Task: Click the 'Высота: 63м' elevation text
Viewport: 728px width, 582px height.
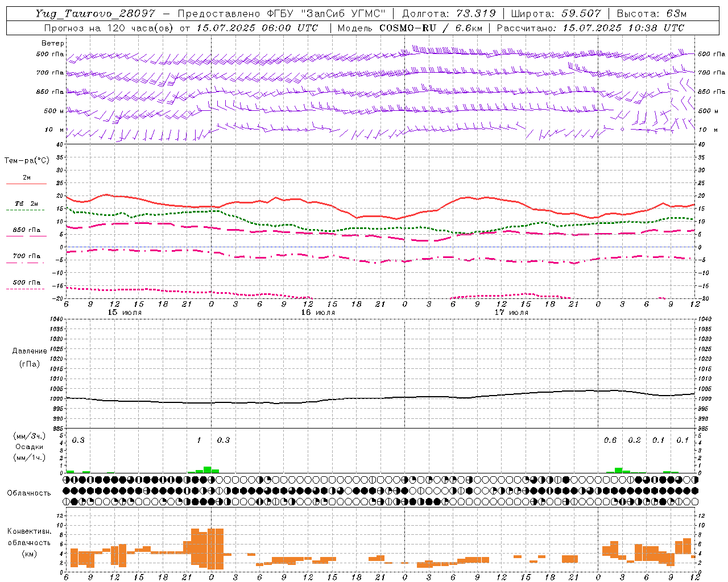Action: point(652,14)
